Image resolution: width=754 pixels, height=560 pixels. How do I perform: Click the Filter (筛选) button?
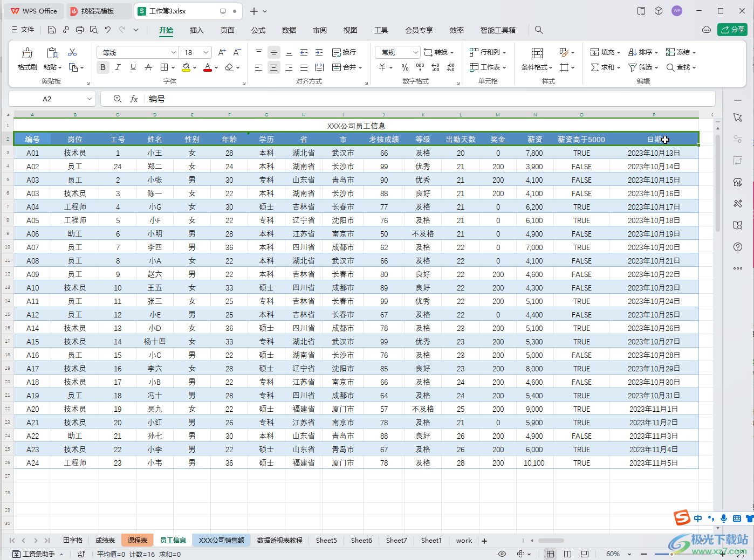643,67
